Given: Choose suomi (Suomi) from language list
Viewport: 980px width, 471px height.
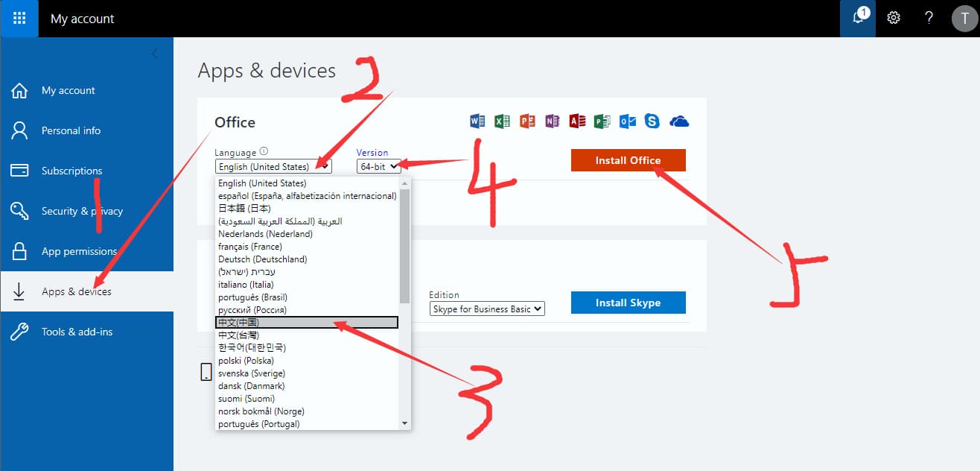Looking at the screenshot, I should 307,399.
